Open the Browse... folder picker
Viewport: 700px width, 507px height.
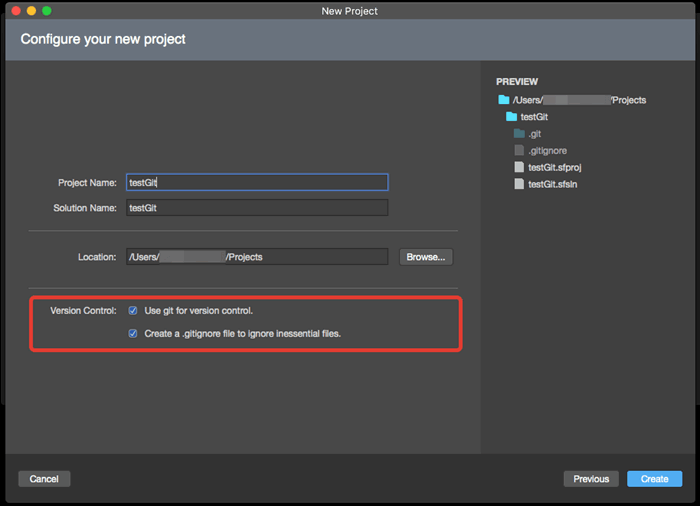(x=426, y=257)
